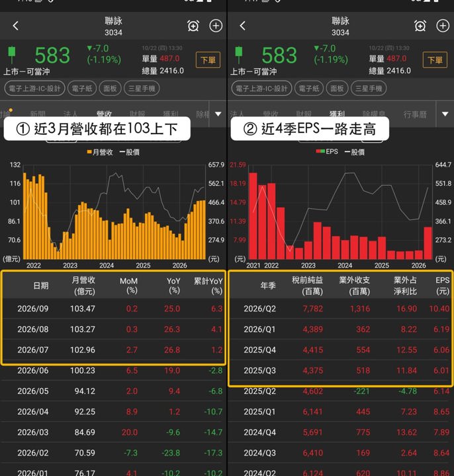Select the 2026/07 revenue row
The image size is (454, 476).
(113, 350)
